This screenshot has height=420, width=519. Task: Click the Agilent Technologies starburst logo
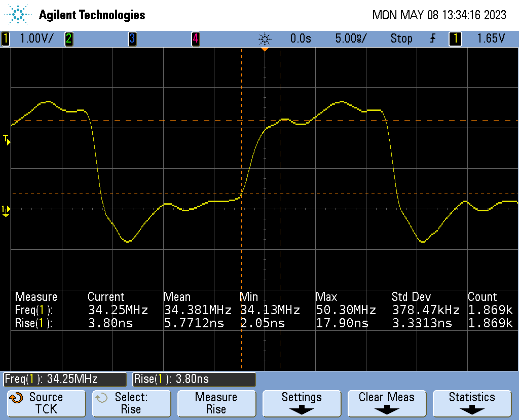(19, 14)
